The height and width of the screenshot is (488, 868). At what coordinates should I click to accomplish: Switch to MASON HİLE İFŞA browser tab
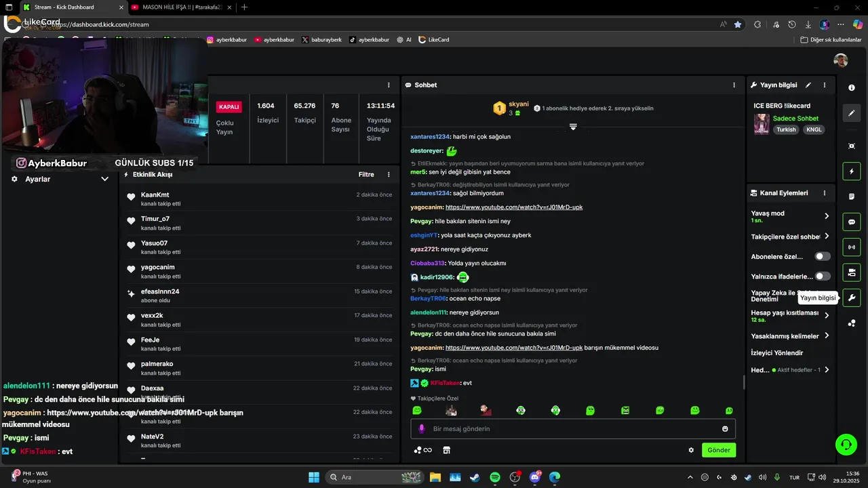182,7
